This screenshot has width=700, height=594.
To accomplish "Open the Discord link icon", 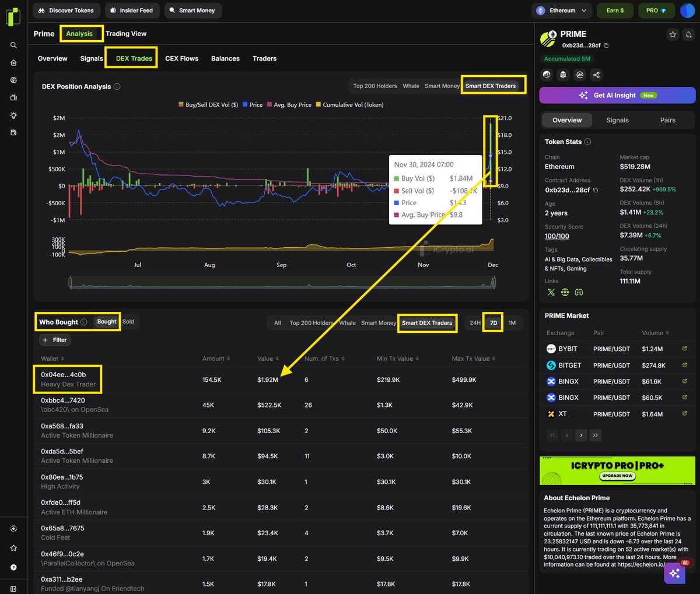I will pyautogui.click(x=579, y=292).
